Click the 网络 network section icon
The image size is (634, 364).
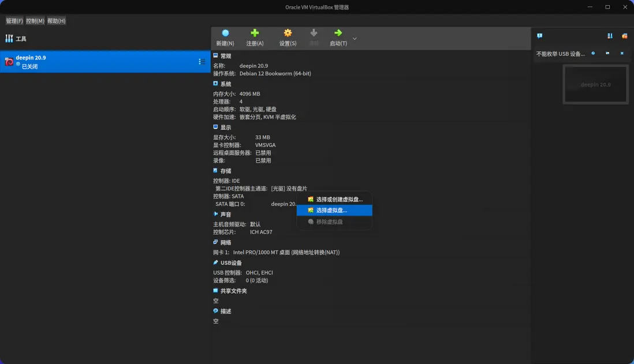tap(215, 242)
